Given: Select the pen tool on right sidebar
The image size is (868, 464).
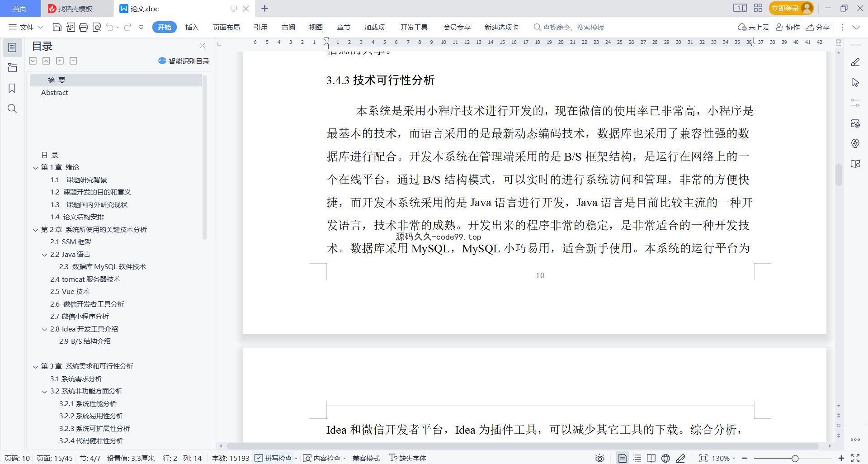Looking at the screenshot, I should click(x=855, y=62).
